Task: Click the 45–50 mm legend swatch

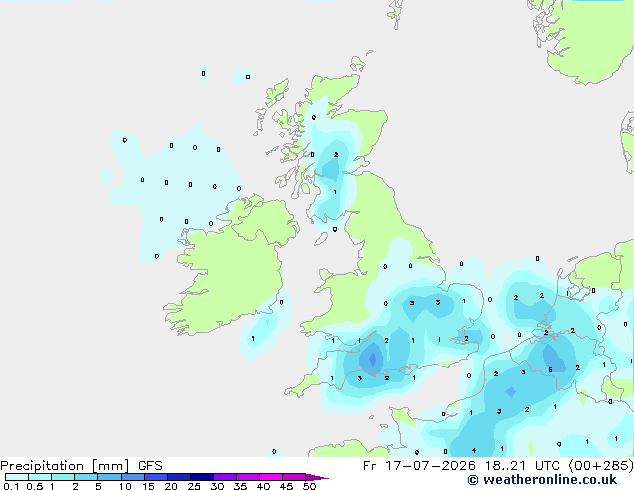Action: click(294, 477)
